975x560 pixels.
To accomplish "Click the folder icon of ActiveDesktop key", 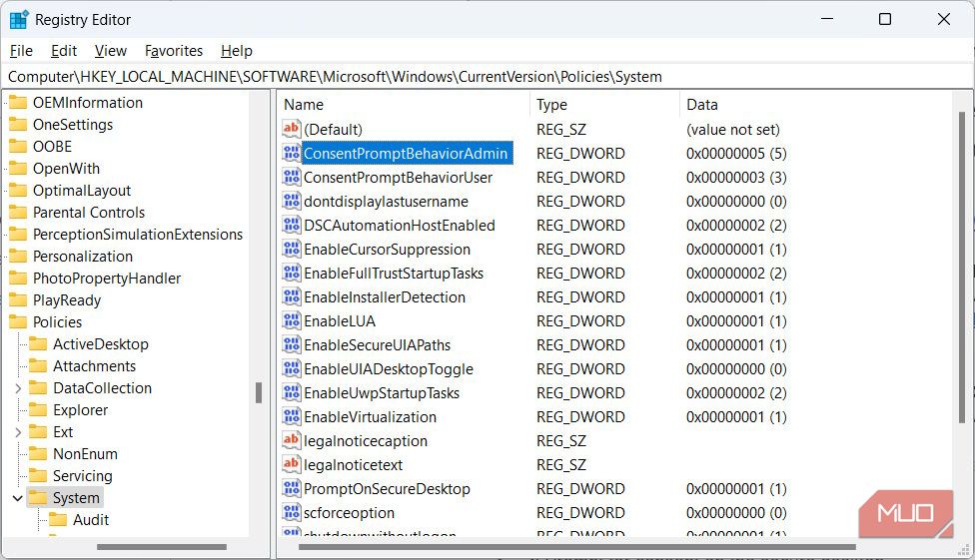I will tap(39, 343).
